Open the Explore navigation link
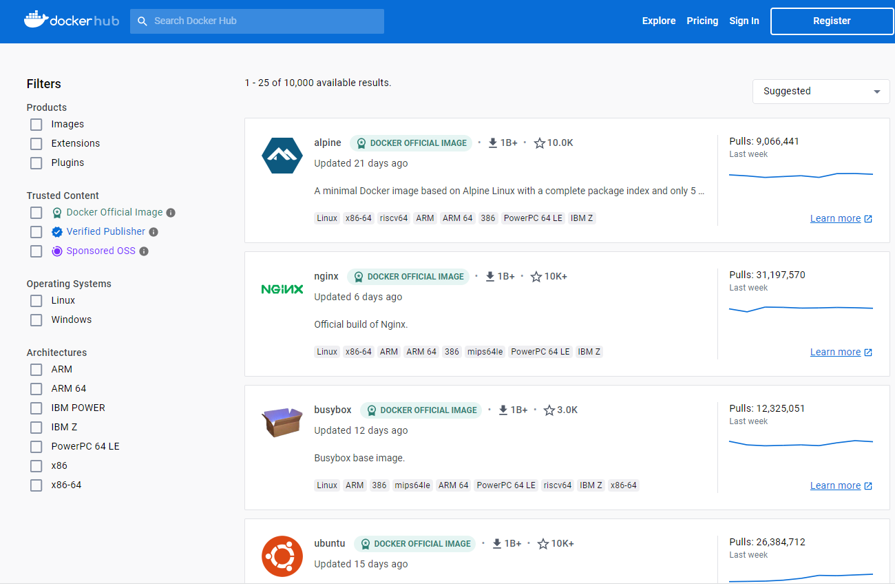 (x=659, y=21)
